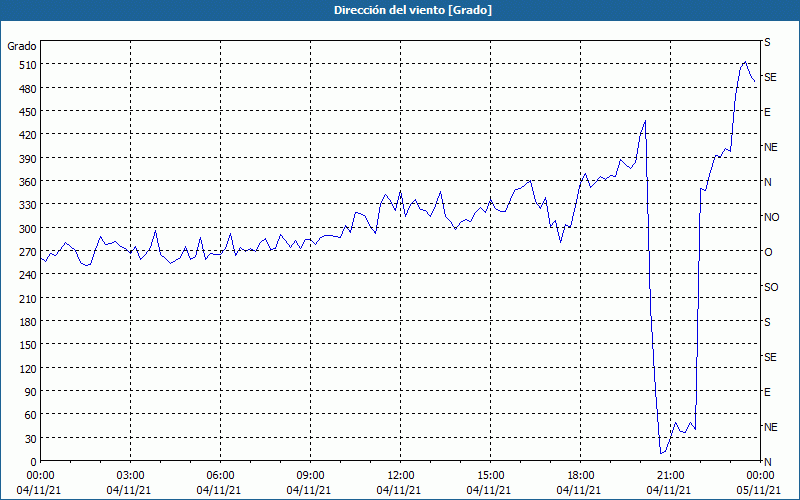Click the 180 left axis value
The image size is (800, 500).
tap(28, 322)
